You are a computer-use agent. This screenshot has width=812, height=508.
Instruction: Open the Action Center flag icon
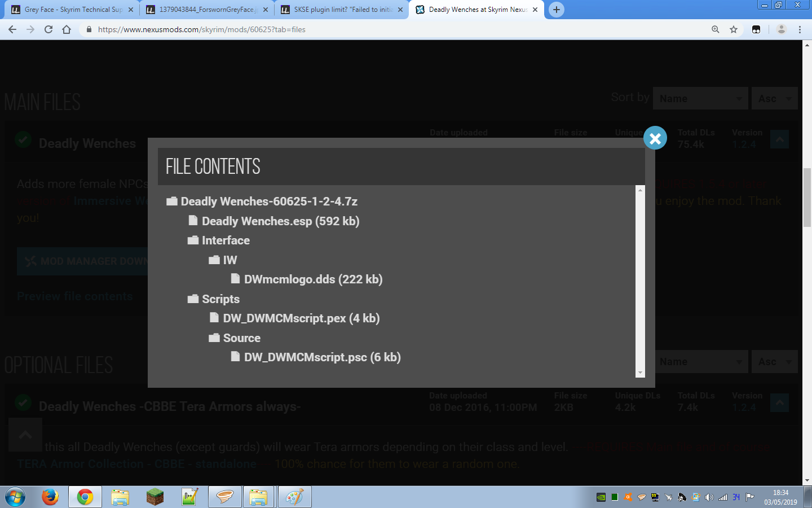pyautogui.click(x=749, y=497)
